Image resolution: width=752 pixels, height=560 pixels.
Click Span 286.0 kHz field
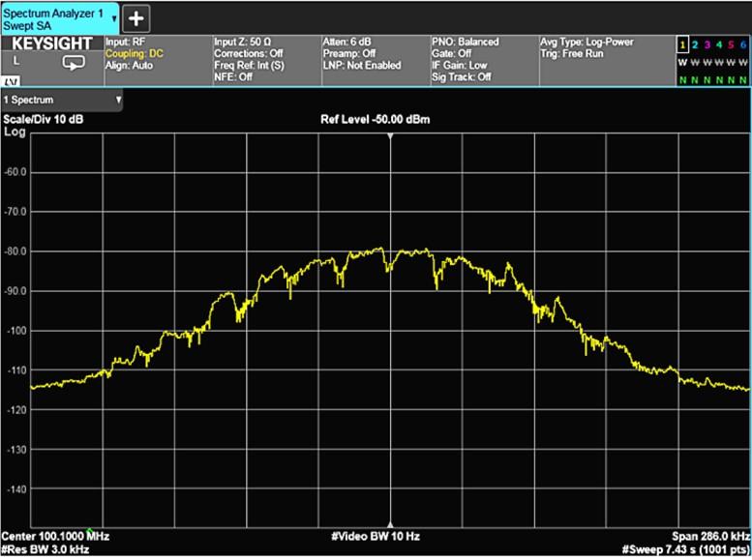(x=710, y=536)
